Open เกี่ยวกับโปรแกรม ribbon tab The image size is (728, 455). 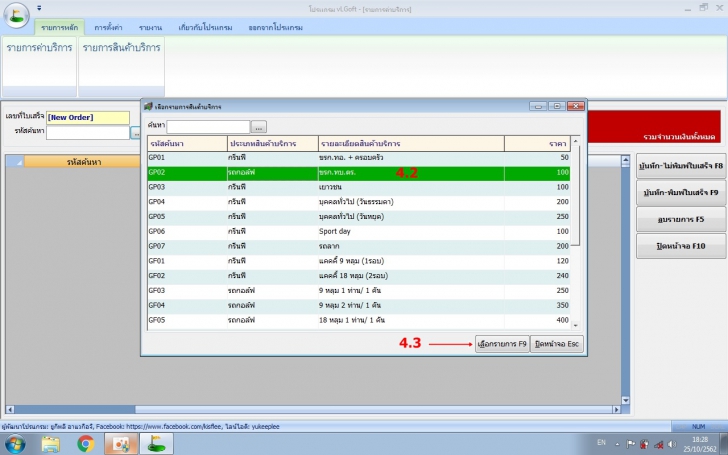[x=205, y=27]
